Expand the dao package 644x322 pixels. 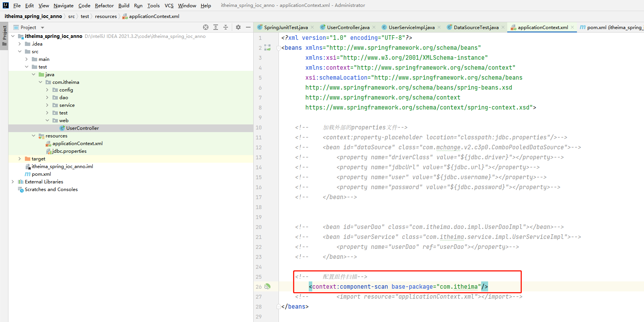[47, 97]
